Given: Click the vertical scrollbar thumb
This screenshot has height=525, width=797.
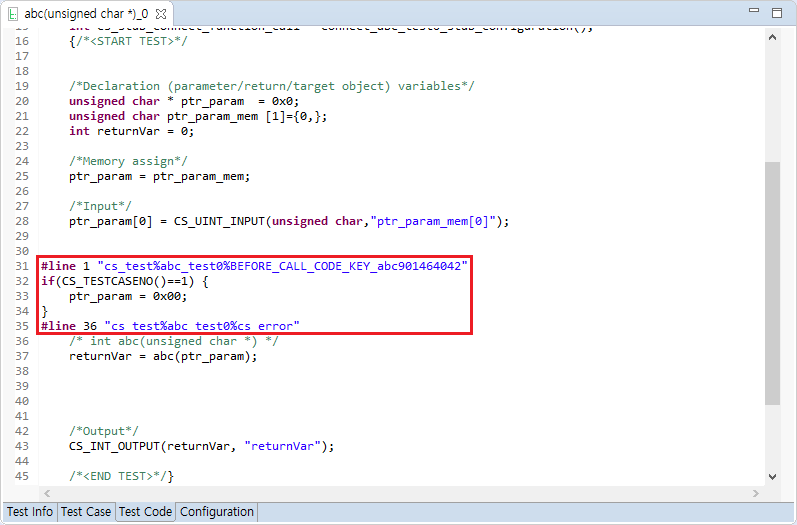Looking at the screenshot, I should (x=772, y=283).
